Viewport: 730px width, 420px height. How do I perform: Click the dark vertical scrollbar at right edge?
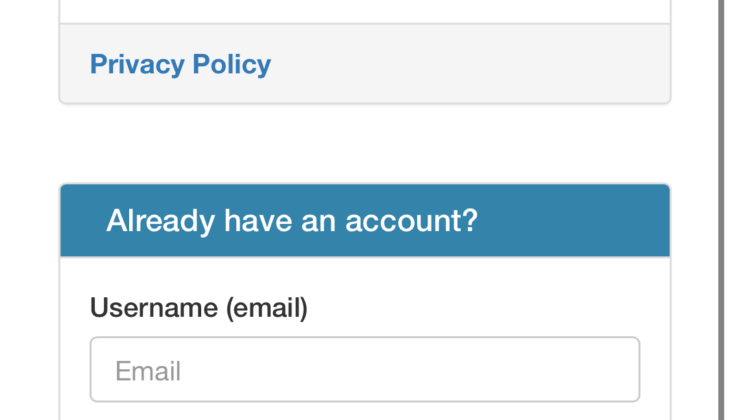720,200
